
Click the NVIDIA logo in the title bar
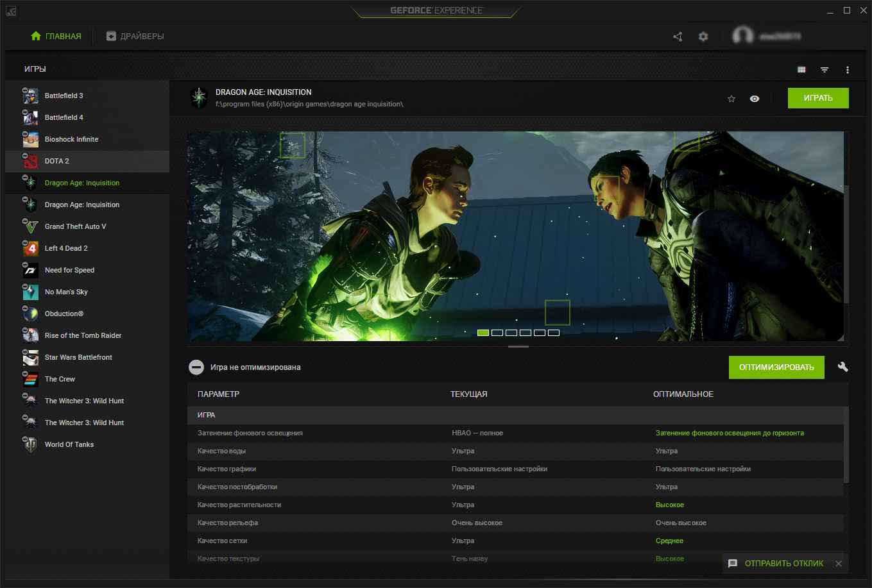pos(12,11)
